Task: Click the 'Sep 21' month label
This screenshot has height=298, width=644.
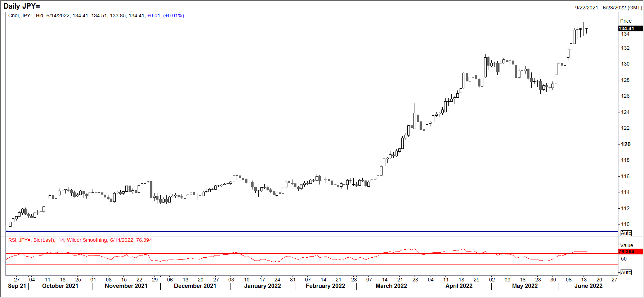Action: tap(17, 286)
